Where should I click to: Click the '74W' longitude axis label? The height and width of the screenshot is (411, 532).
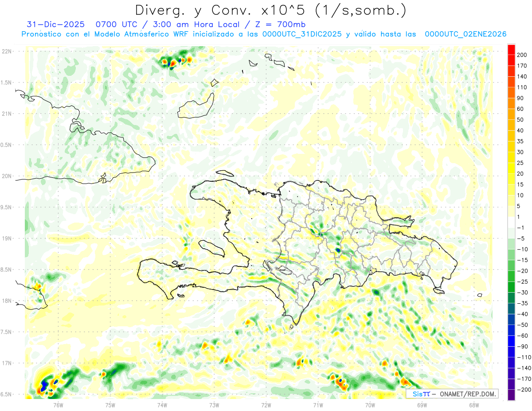point(162,404)
